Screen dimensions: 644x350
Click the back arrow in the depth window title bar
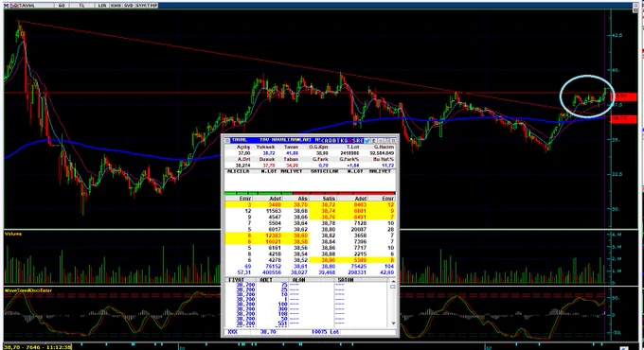point(322,140)
